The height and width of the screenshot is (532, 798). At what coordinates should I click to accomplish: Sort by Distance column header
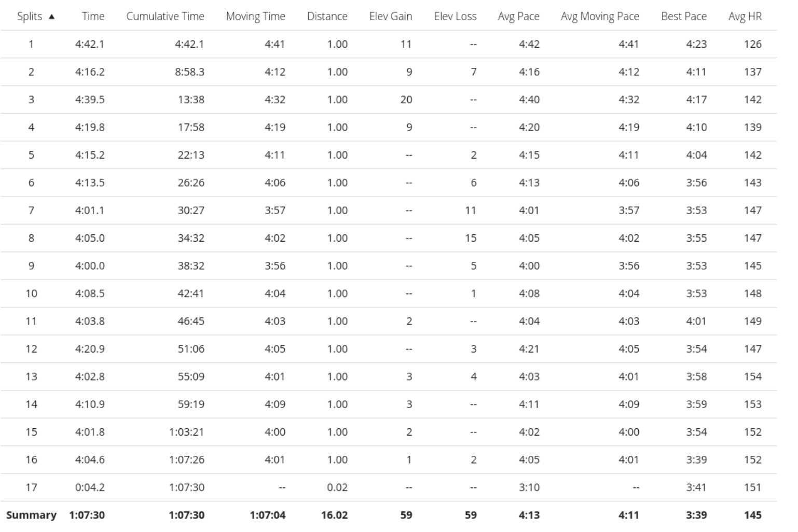pyautogui.click(x=327, y=16)
